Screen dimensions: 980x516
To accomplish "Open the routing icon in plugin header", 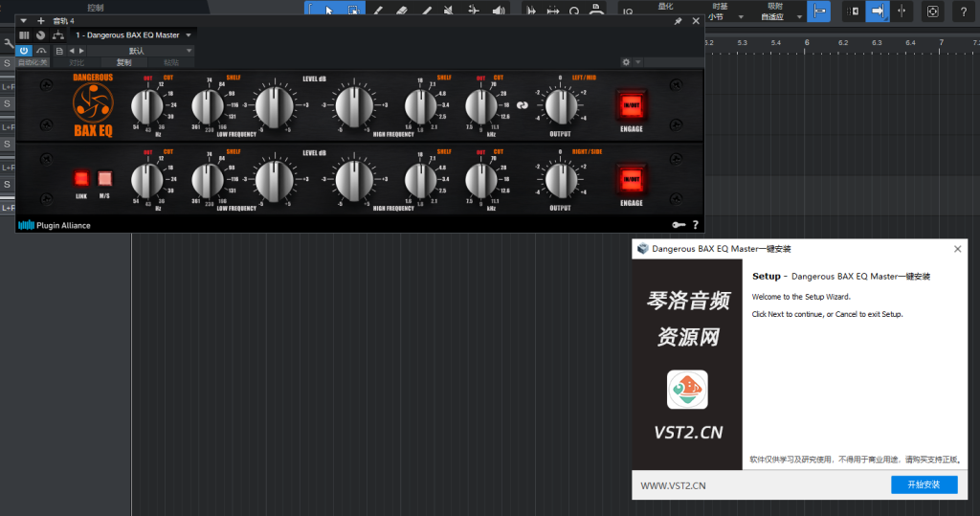I will pos(58,35).
